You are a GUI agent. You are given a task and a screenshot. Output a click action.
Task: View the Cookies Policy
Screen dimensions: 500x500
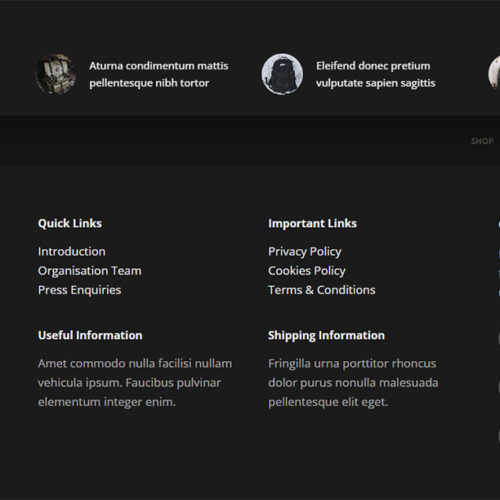[307, 271]
